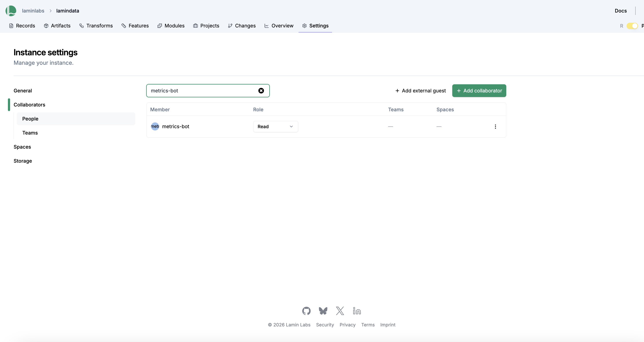Click the Member column header
Image resolution: width=644 pixels, height=342 pixels.
pyautogui.click(x=160, y=109)
